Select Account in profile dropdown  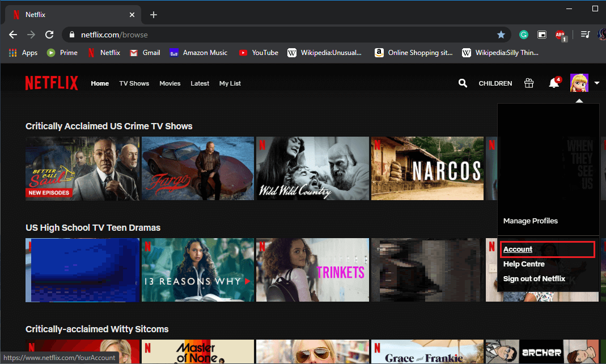pyautogui.click(x=518, y=249)
